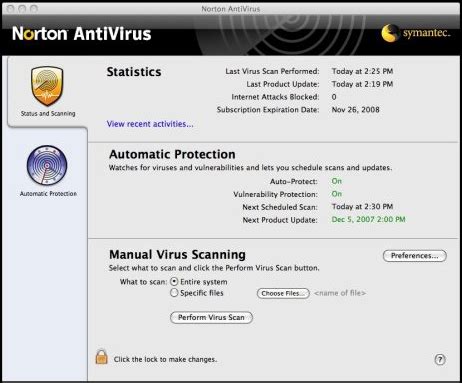Click the 'Click the lock to make changes' text
Image resolution: width=462 pixels, height=383 pixels.
click(165, 359)
